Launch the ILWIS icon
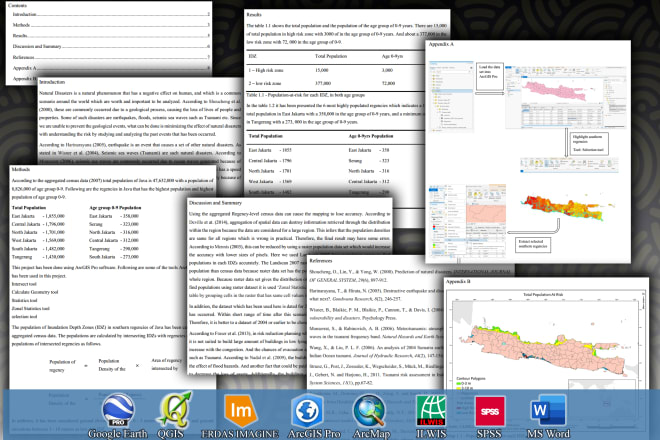Image resolution: width=660 pixels, height=440 pixels. click(431, 411)
